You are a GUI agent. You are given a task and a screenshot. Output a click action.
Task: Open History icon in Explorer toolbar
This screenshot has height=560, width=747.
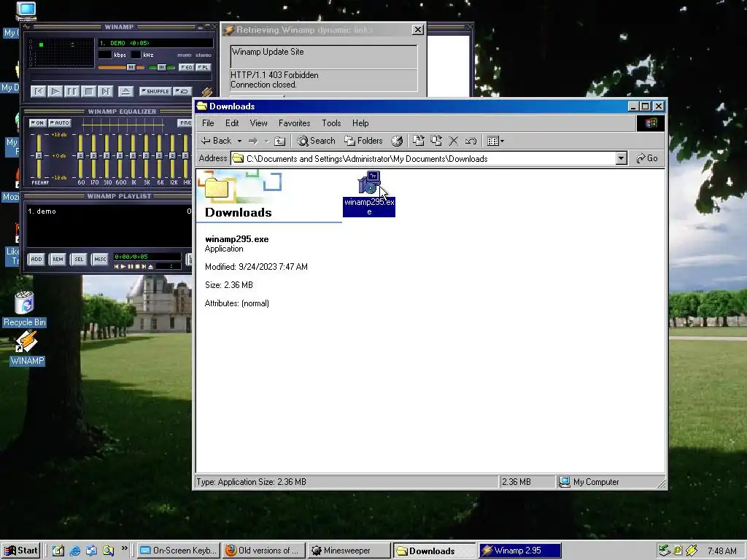coord(396,141)
